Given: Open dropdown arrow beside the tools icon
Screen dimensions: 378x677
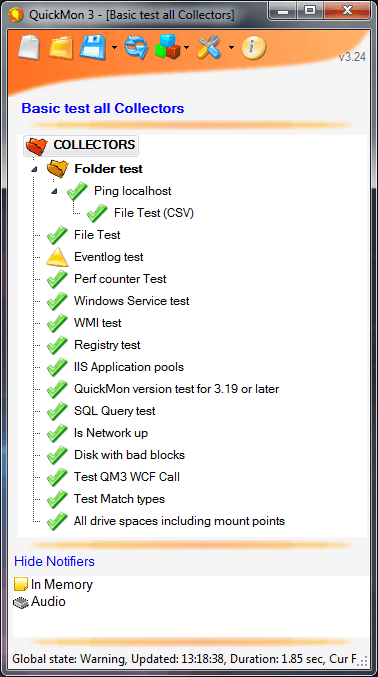Looking at the screenshot, I should coord(231,47).
